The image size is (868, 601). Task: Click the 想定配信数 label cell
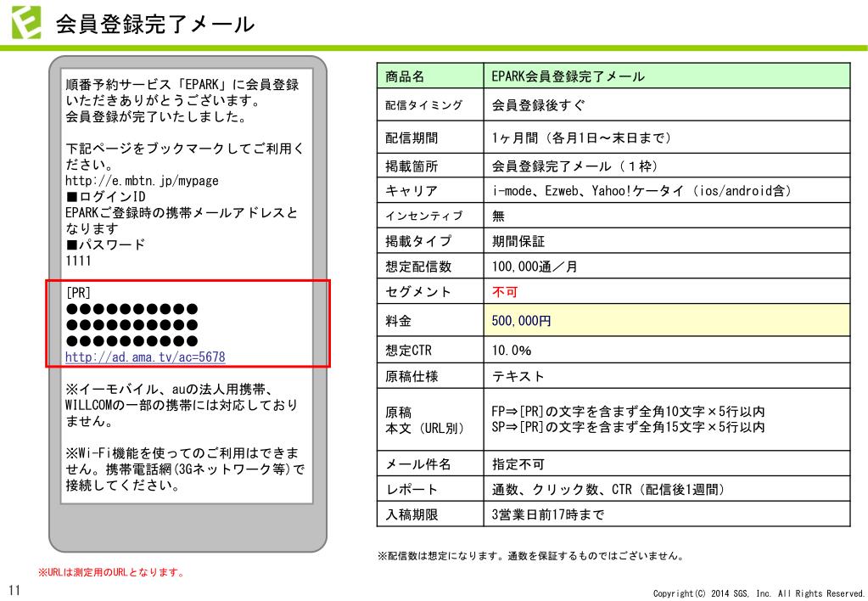click(x=430, y=267)
